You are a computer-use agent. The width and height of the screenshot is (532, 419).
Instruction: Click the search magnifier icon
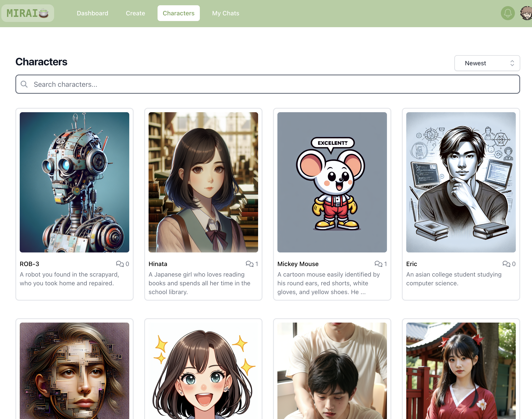[24, 84]
